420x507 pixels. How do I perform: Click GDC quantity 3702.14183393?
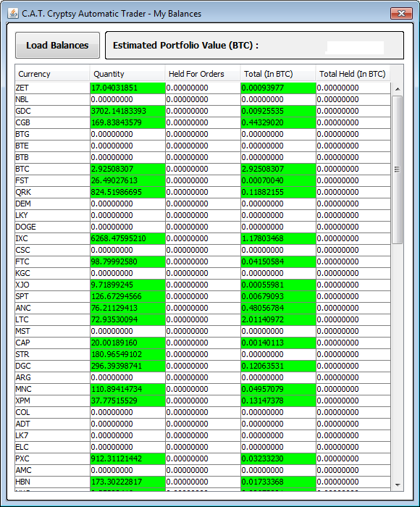click(x=127, y=112)
